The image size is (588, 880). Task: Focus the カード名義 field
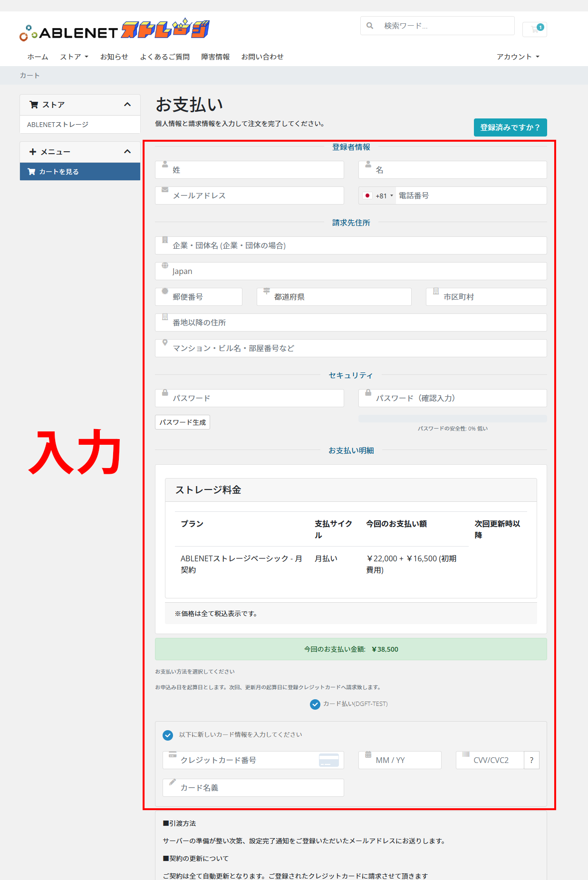253,788
